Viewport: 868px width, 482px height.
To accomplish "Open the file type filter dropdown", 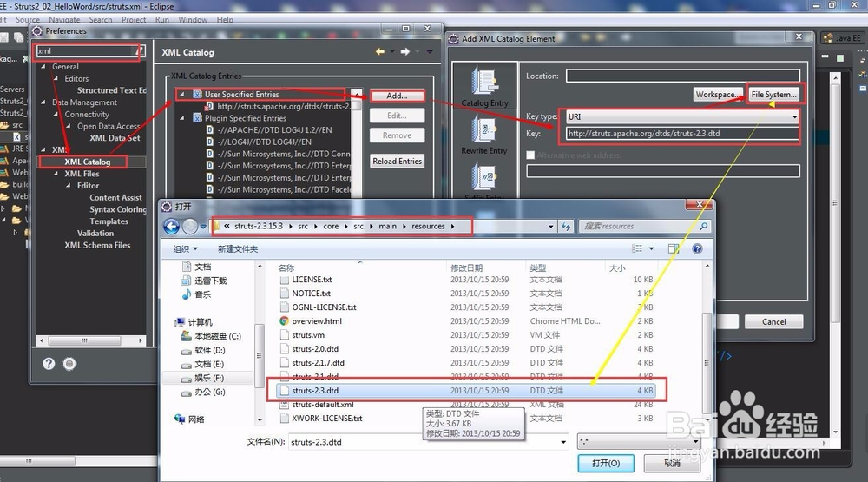I will 695,441.
